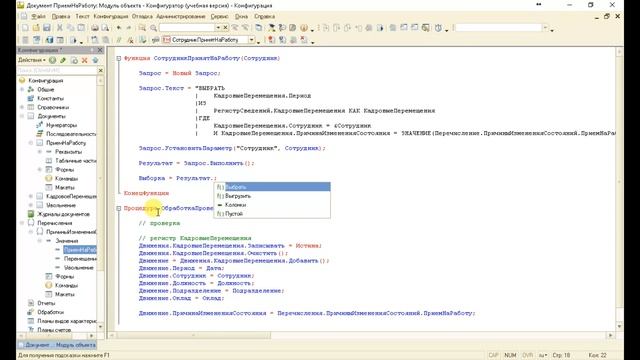This screenshot has height=360, width=640.
Task: Edit object with the pencil icon
Action: (63, 60)
